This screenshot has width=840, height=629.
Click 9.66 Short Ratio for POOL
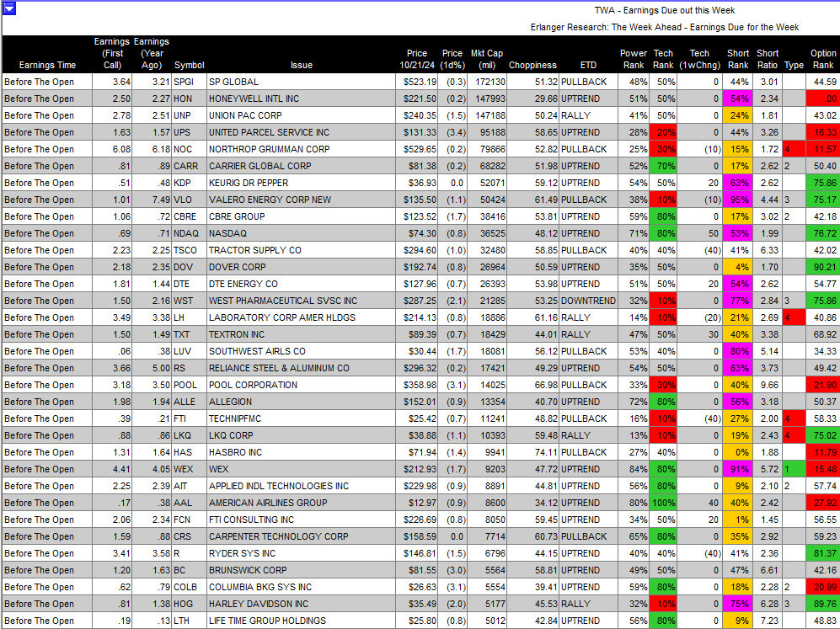point(768,386)
